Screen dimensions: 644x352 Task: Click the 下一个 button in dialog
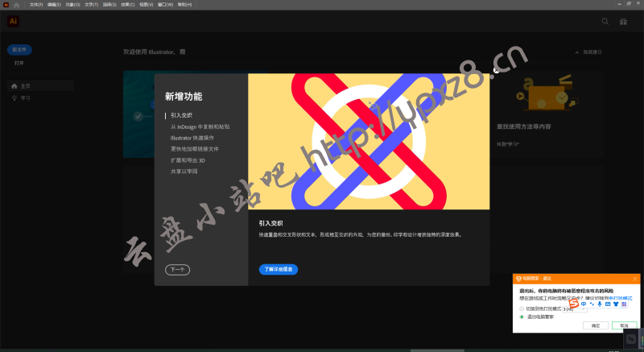(177, 270)
